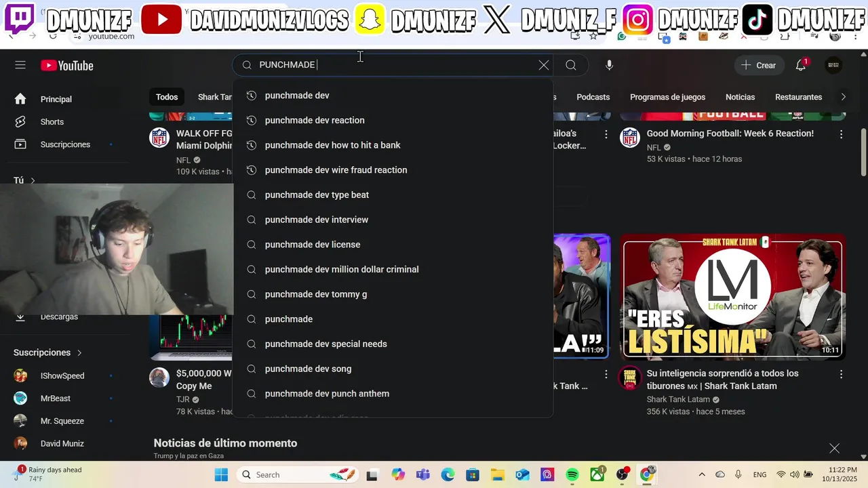Image resolution: width=868 pixels, height=488 pixels.
Task: Select the Todos filter chip
Action: click(167, 97)
